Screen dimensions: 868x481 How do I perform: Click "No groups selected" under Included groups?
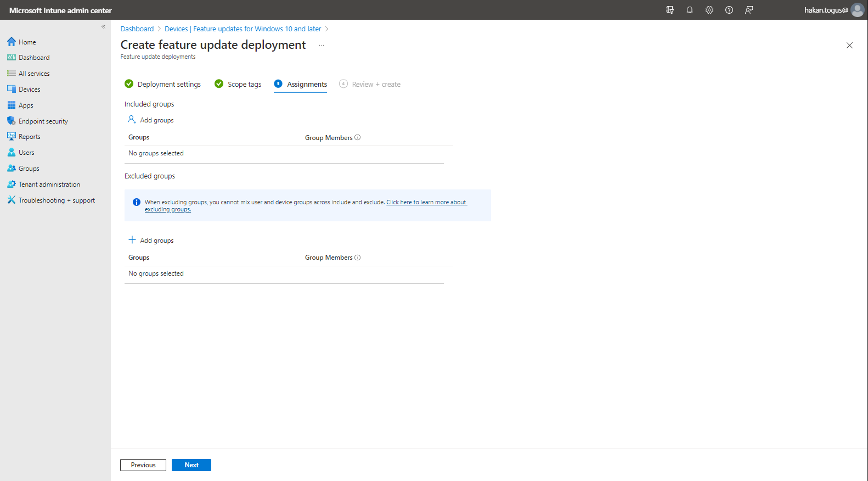(x=156, y=153)
